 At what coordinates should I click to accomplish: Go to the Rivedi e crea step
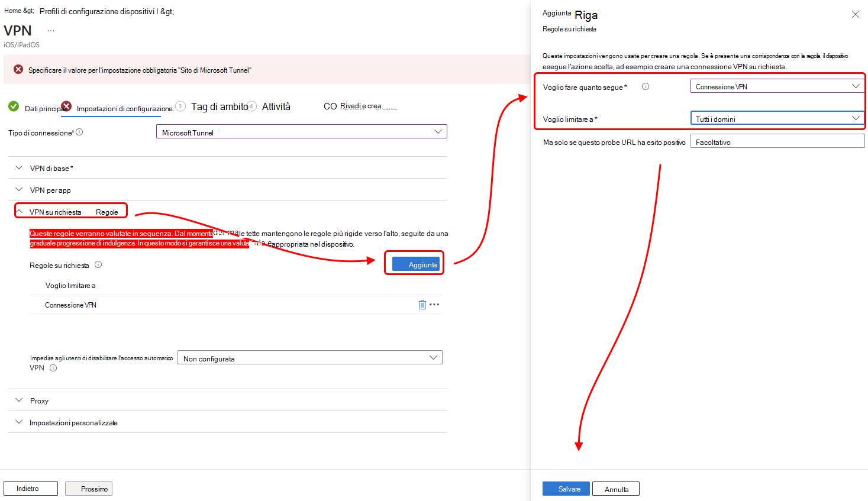pyautogui.click(x=353, y=106)
